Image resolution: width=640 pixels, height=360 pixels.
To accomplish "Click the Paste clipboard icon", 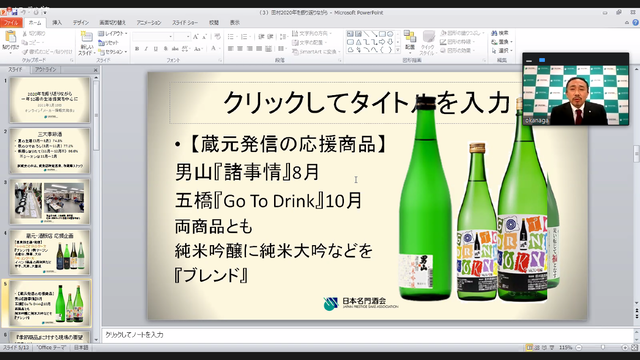I will [10, 38].
